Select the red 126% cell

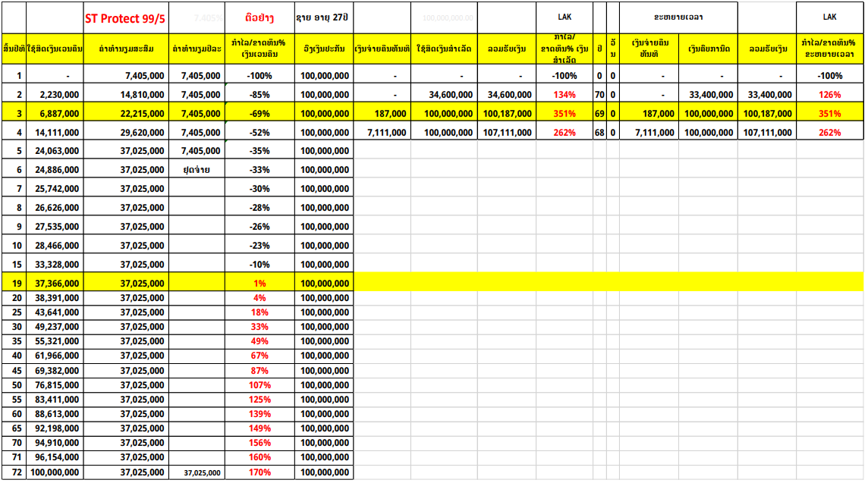click(829, 95)
